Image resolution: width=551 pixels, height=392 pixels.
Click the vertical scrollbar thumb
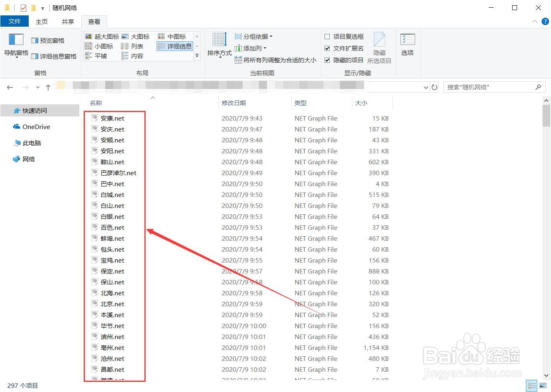point(546,115)
